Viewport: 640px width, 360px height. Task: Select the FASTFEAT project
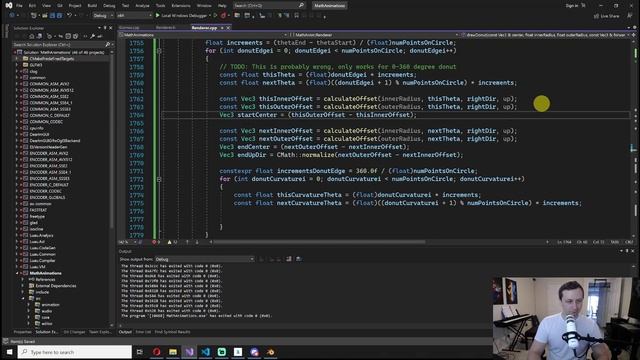tap(38, 210)
